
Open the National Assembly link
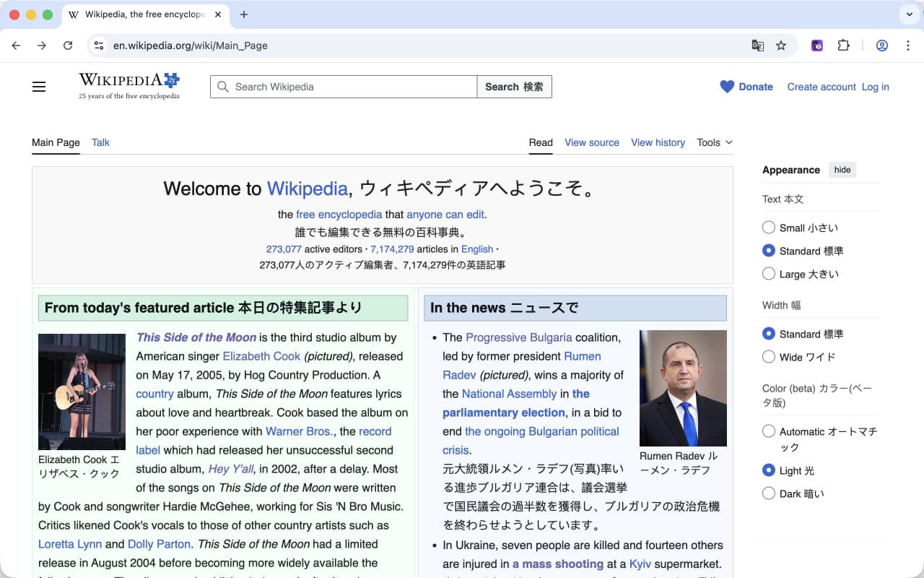click(x=509, y=394)
